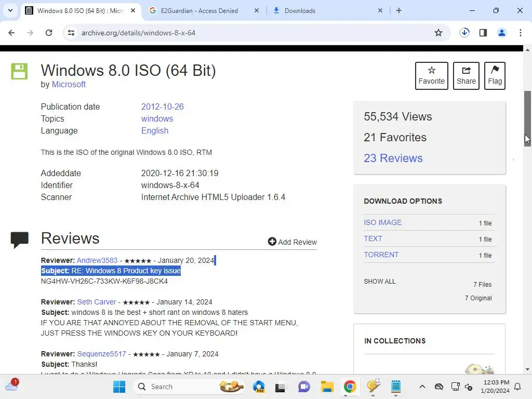The image size is (532, 399).
Task: Click the taskbar Search box
Action: click(x=190, y=387)
